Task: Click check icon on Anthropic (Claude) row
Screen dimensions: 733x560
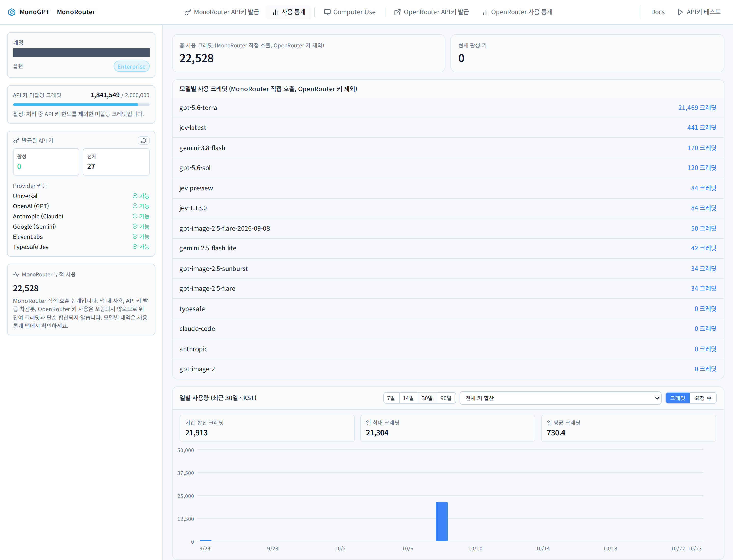Action: pos(135,216)
